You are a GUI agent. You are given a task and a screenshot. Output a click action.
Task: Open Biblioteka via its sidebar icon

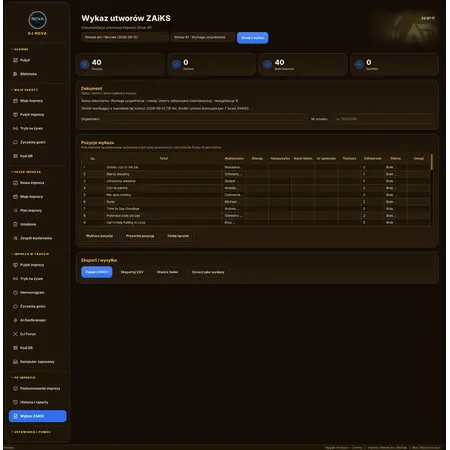15,74
